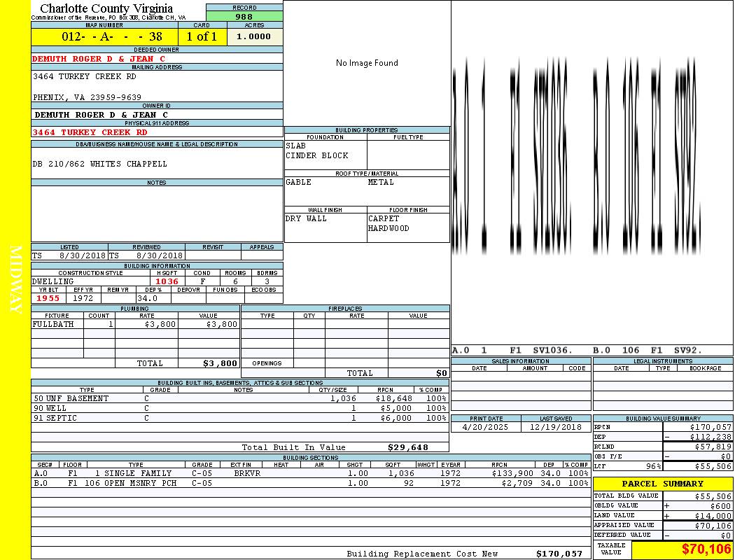735x560 pixels.
Task: Click H SQFT value 1036
Action: tap(167, 281)
